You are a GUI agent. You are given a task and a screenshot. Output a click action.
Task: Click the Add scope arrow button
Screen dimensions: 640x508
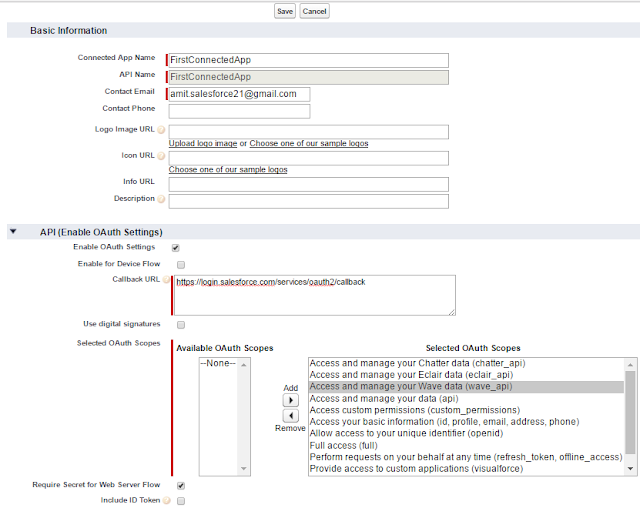point(291,400)
